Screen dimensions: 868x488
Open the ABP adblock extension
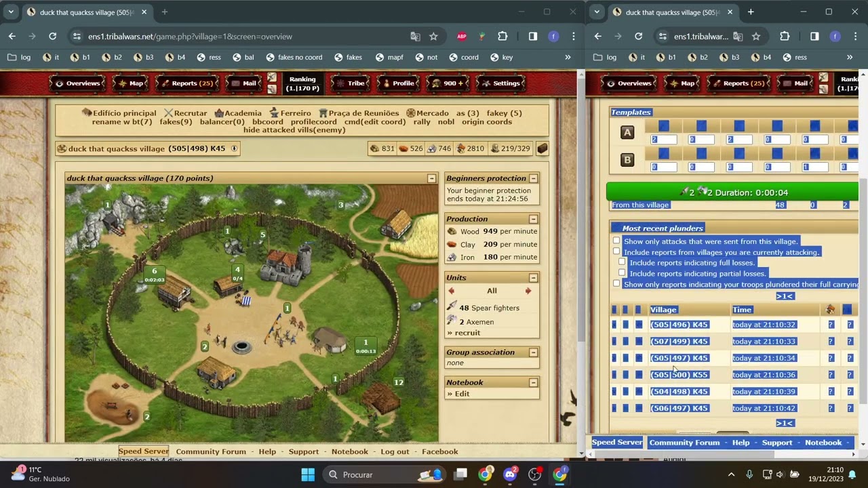(x=462, y=37)
